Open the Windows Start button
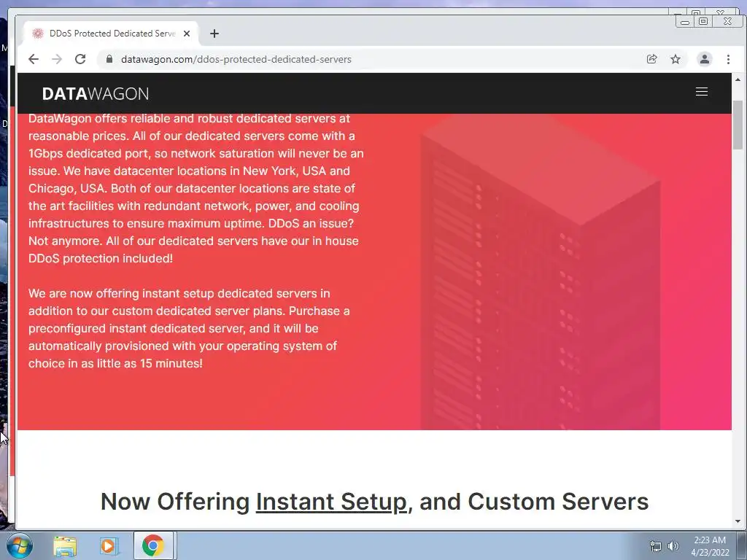747x560 pixels. click(x=19, y=545)
